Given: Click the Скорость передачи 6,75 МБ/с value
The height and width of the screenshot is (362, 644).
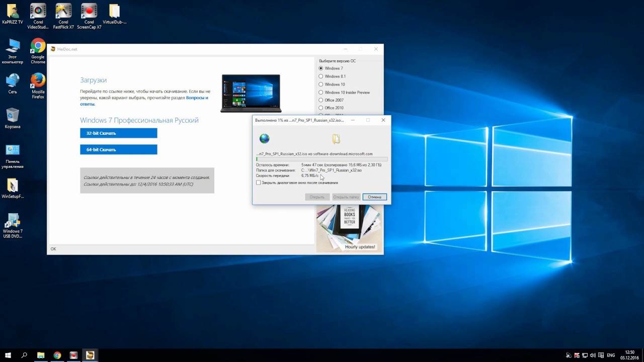Looking at the screenshot, I should pyautogui.click(x=310, y=175).
